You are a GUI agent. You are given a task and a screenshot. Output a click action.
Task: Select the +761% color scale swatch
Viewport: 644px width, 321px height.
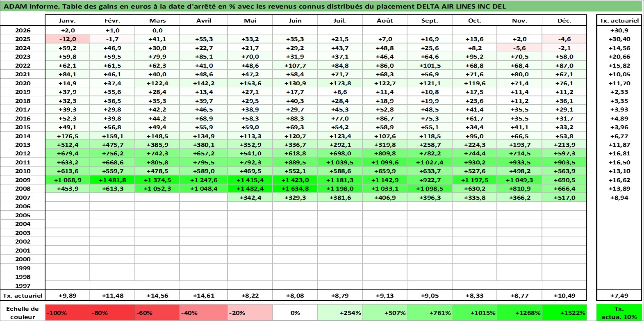430,312
